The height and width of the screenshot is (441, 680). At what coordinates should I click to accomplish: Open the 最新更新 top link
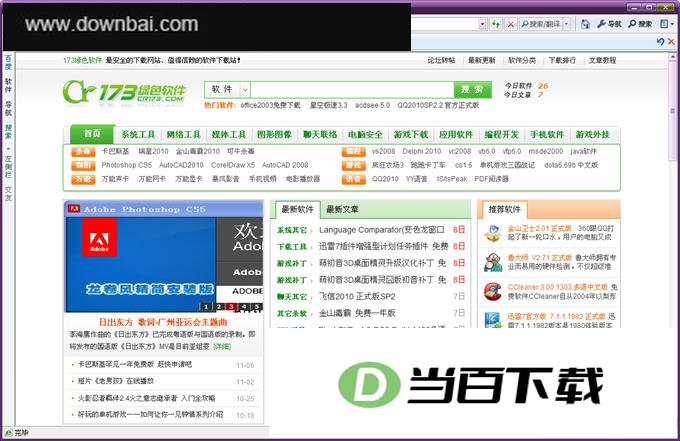coord(481,61)
